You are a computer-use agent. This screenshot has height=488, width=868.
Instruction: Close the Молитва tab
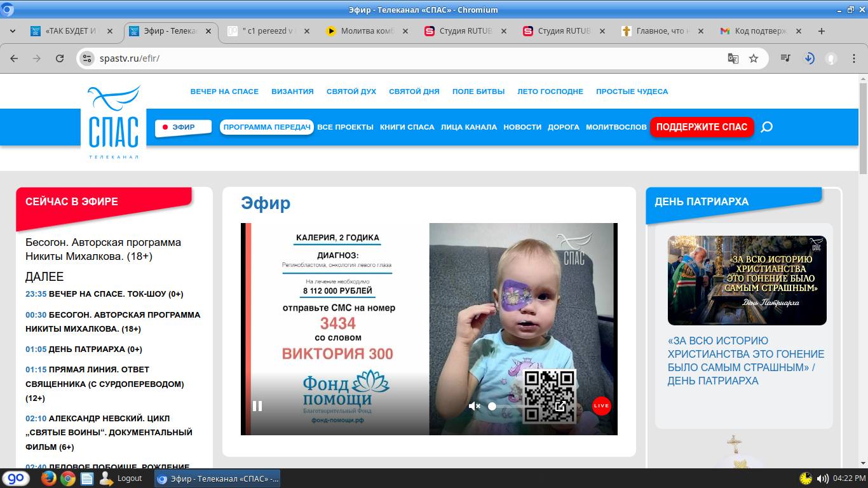point(405,31)
